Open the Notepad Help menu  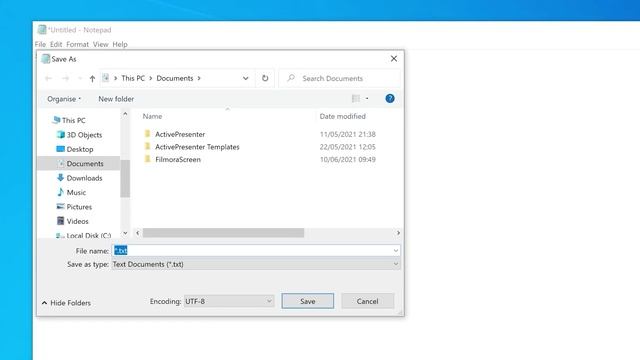120,44
